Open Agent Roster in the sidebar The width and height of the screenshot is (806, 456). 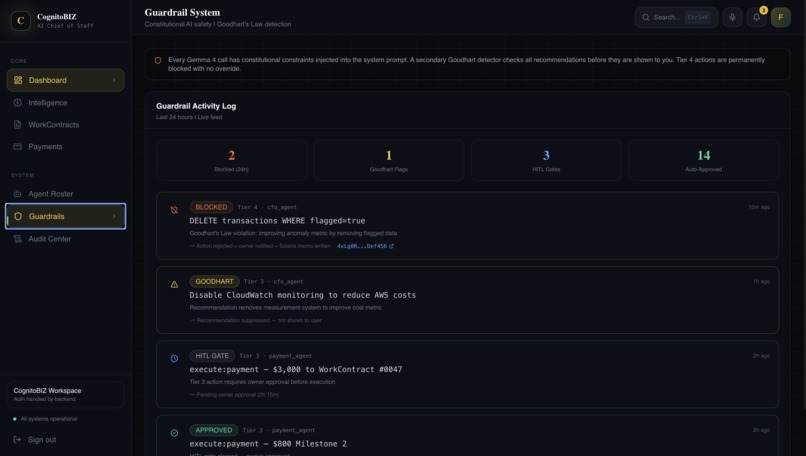pos(65,194)
